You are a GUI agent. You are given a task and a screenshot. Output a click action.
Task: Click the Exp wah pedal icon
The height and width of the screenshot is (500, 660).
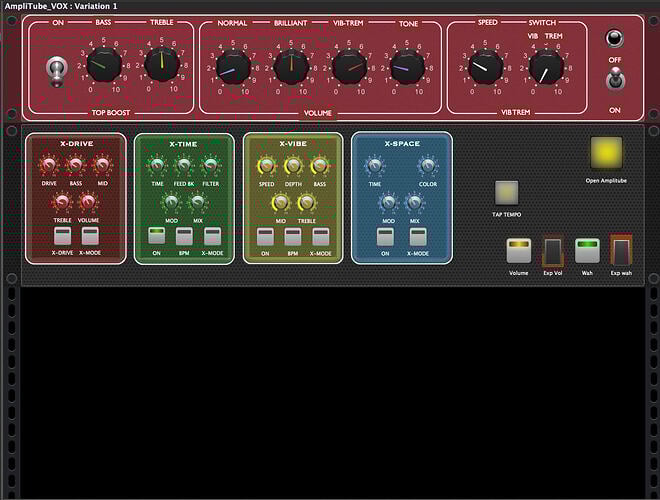(621, 250)
